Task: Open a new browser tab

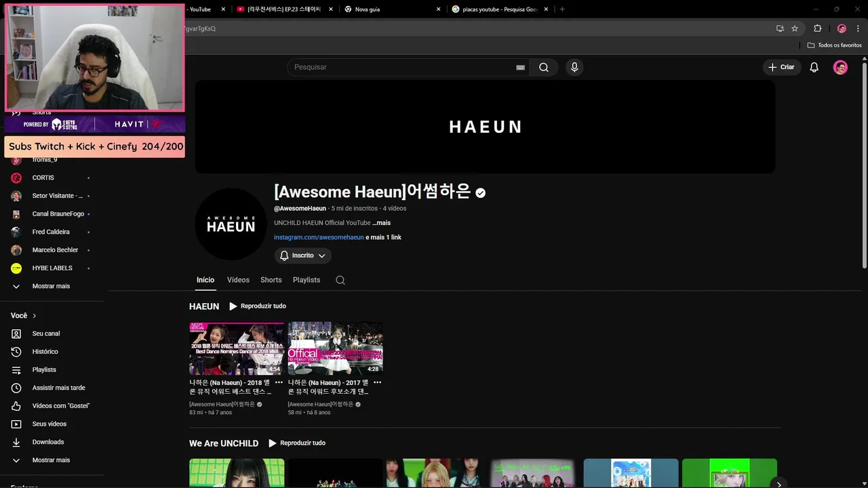Action: (x=562, y=9)
